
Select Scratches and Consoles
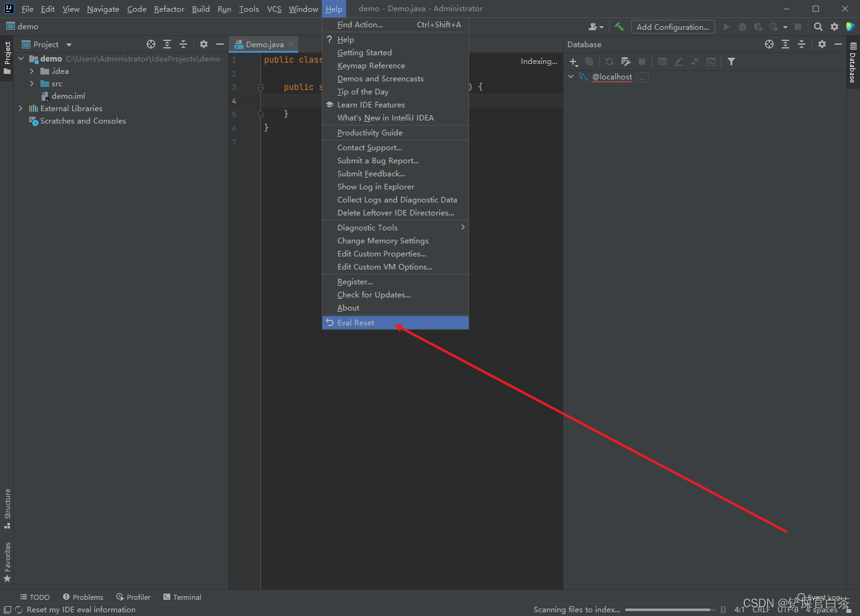click(83, 121)
